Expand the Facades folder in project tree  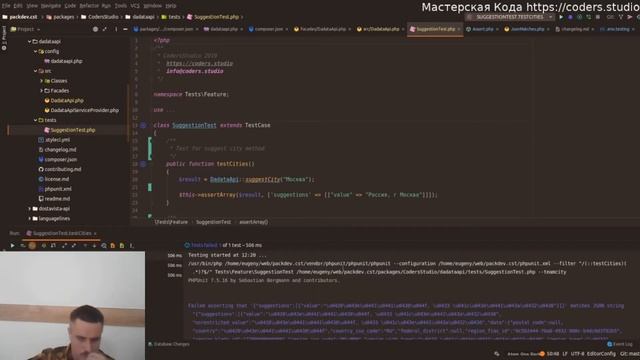click(41, 91)
